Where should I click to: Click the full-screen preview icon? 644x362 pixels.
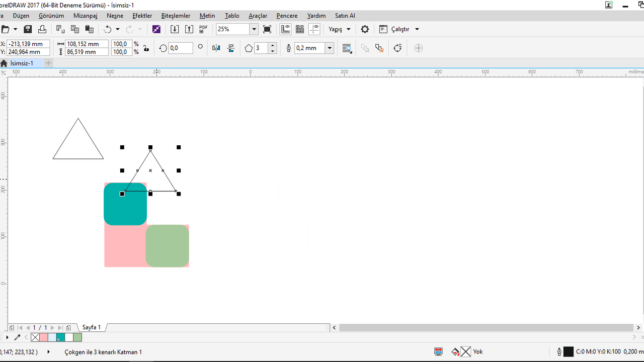click(267, 29)
